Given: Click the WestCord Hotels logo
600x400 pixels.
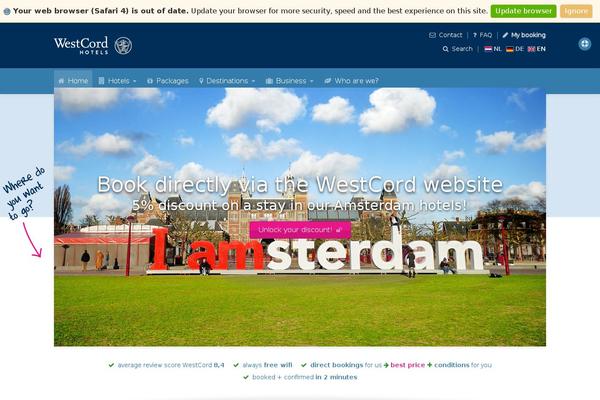Looking at the screenshot, I should click(93, 46).
